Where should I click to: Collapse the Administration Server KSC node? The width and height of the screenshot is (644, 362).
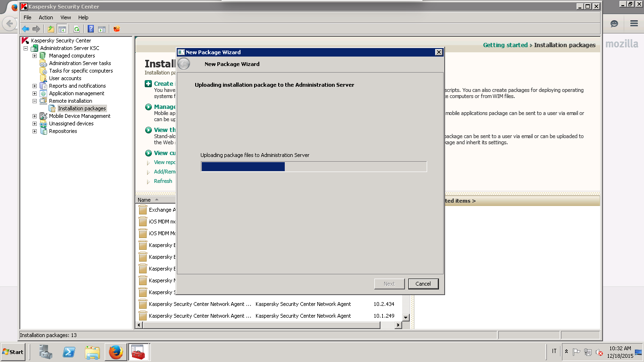[x=25, y=48]
